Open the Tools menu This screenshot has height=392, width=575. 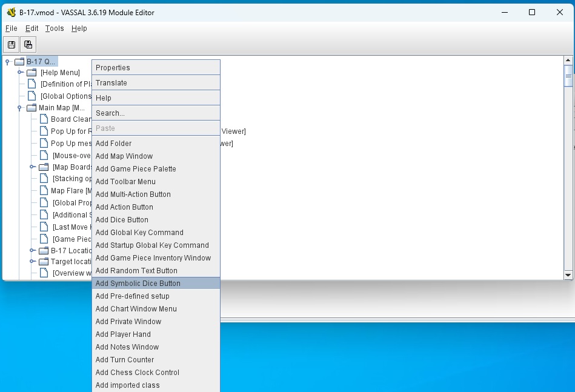[55, 28]
